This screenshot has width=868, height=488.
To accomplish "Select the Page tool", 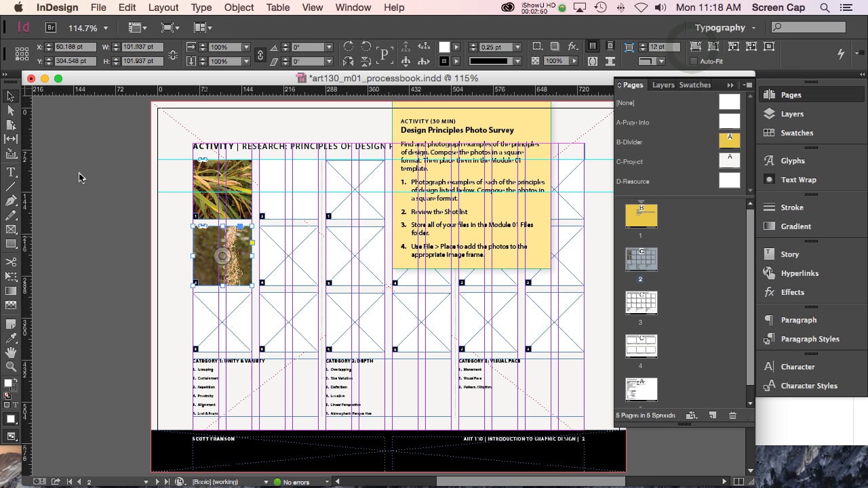I will [11, 125].
